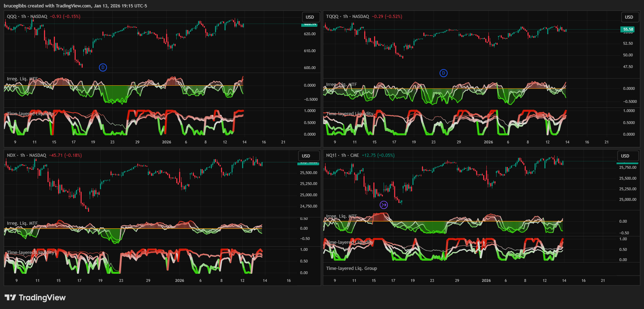Click the dividend D marker on TQQQ chart

click(x=443, y=73)
